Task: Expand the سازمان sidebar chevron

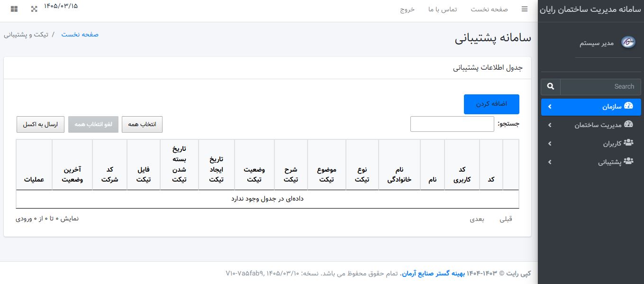Action: pos(550,107)
